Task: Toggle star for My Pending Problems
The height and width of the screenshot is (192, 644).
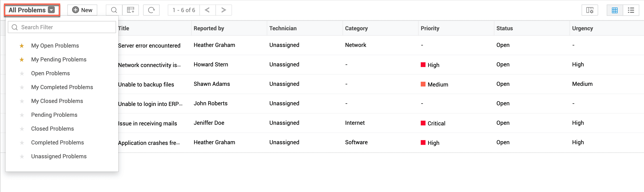Action: pos(22,59)
